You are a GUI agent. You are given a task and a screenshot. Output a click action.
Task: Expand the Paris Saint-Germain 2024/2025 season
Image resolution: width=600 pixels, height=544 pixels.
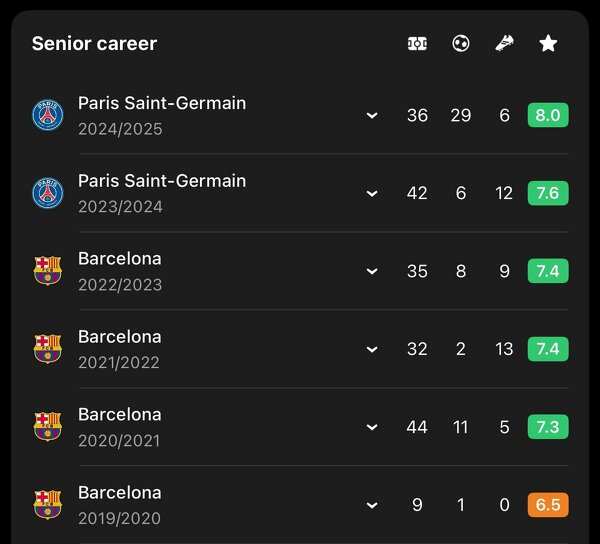pyautogui.click(x=372, y=116)
